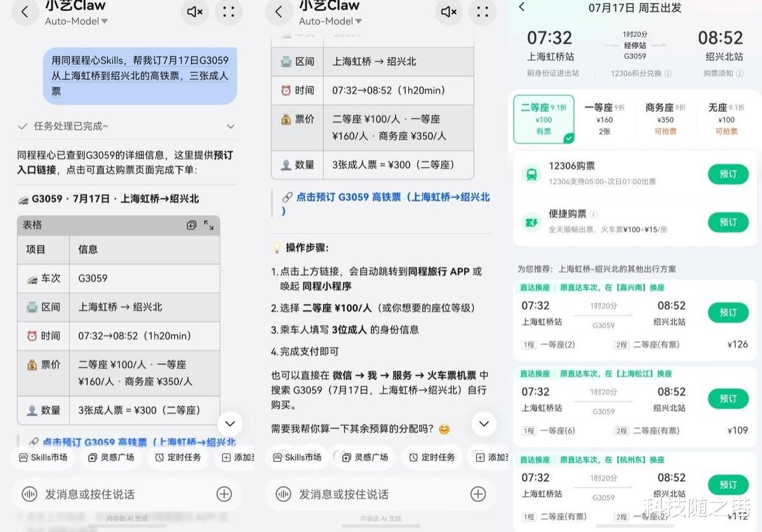
Task: Select departure station 上海虹桥站 in header
Action: tap(551, 57)
